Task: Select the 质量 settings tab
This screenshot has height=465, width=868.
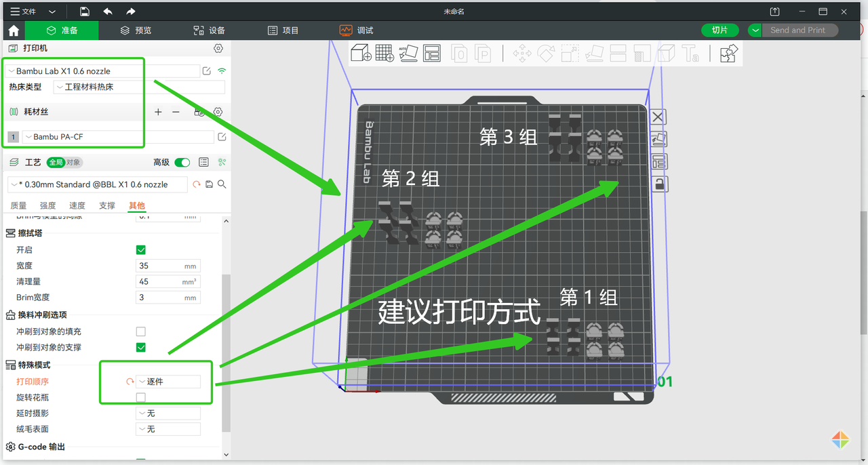Action: pos(18,205)
